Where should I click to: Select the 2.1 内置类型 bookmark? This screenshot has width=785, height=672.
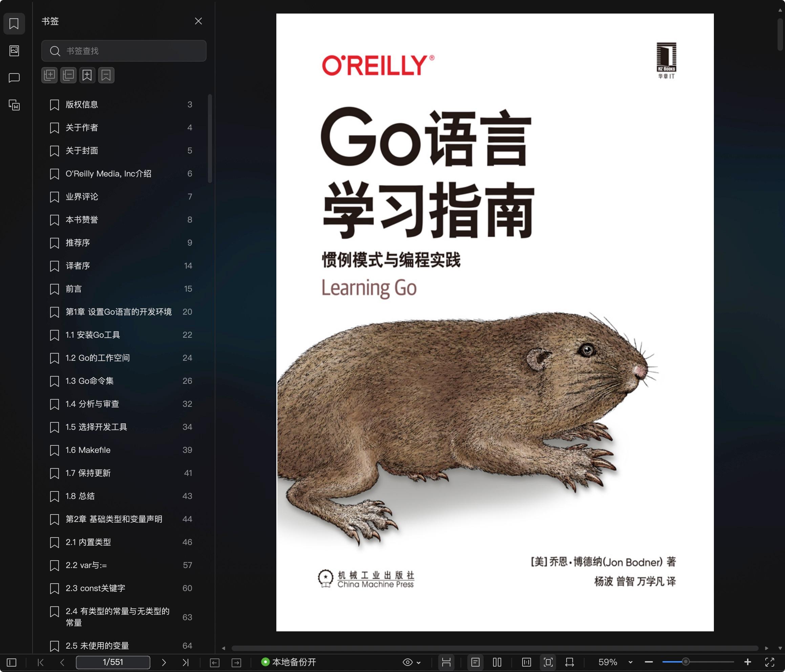[x=121, y=542]
